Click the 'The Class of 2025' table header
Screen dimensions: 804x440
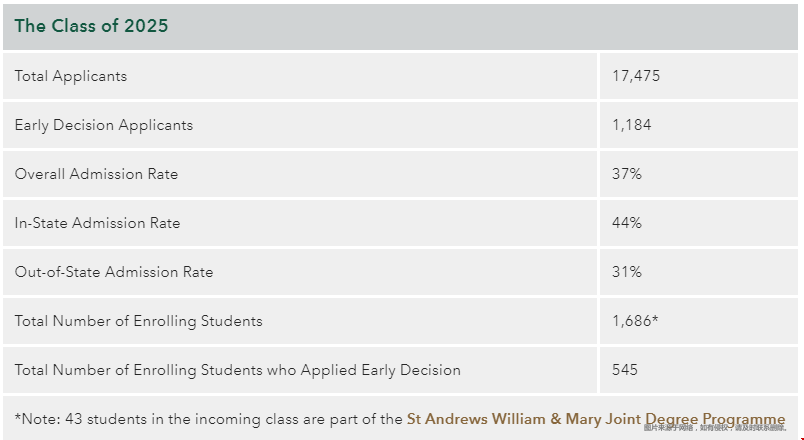91,26
